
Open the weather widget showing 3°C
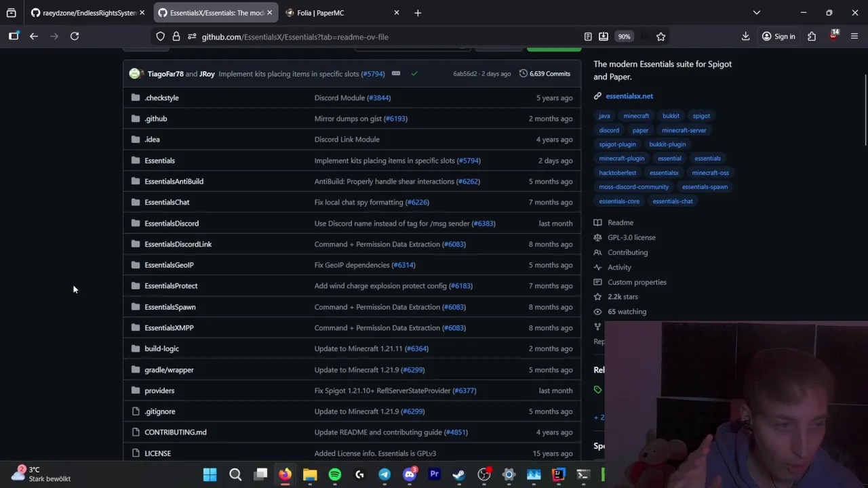[42, 474]
